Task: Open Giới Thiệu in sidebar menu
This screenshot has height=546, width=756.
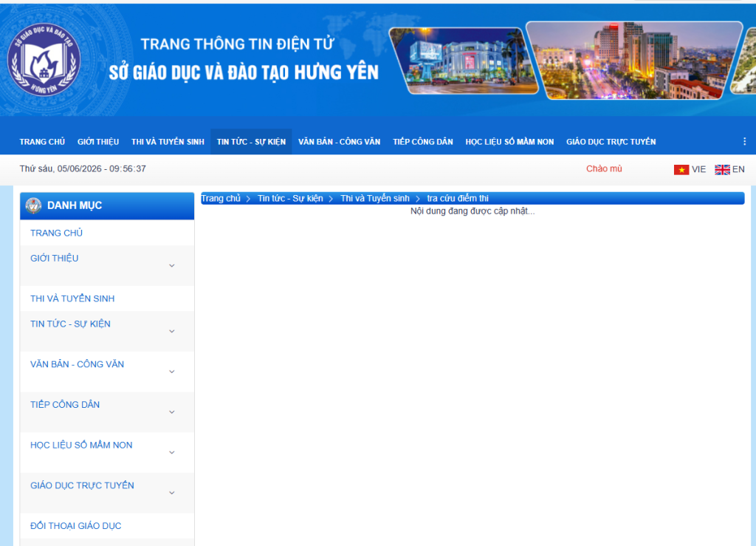Action: click(x=54, y=258)
